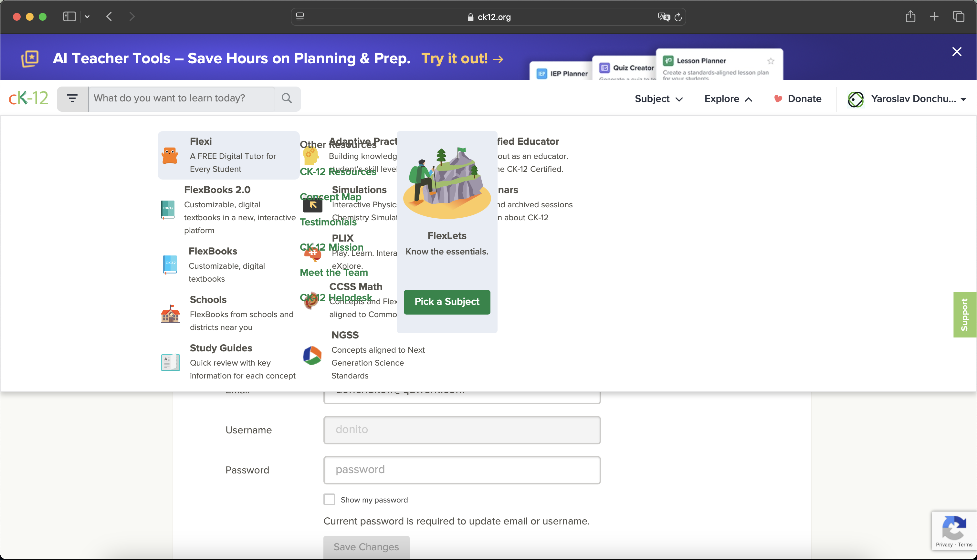Click the Meet the Team link

[334, 272]
